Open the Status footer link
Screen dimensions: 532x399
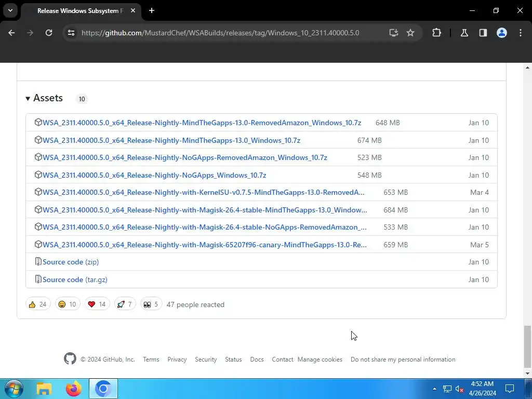[x=233, y=360]
